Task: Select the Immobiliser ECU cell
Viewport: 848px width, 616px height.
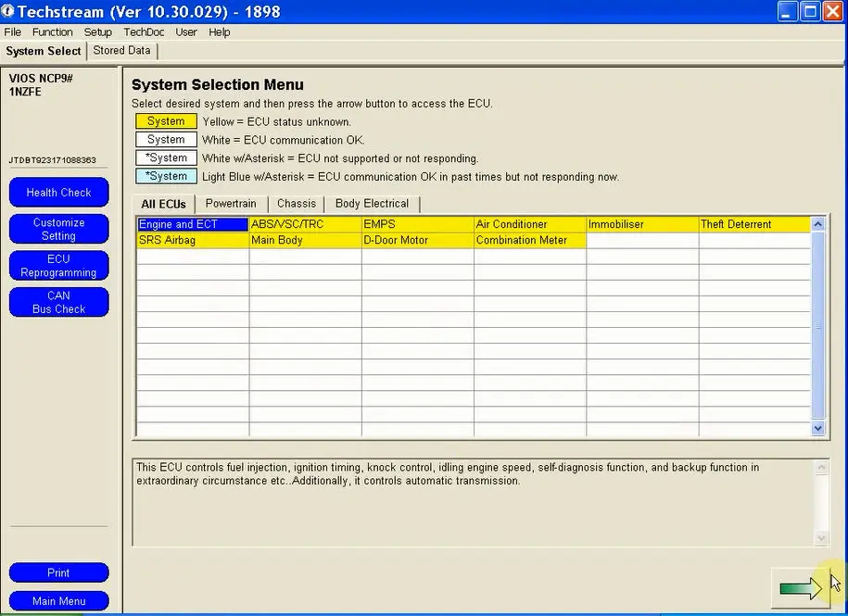Action: (x=641, y=224)
